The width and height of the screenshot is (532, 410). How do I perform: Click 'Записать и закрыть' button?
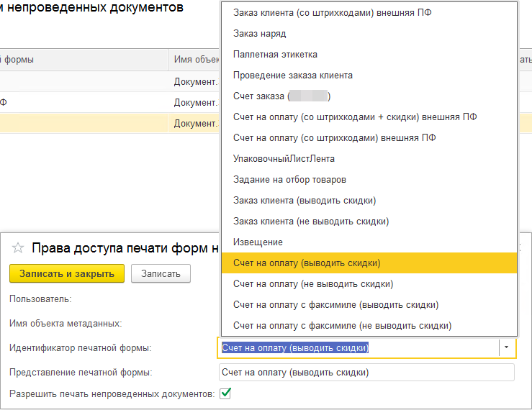(67, 273)
